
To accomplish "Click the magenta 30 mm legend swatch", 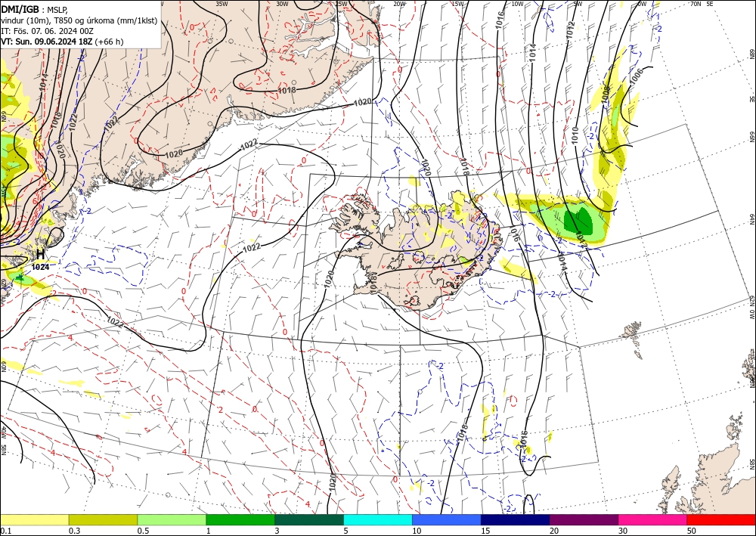I will 653,519.
